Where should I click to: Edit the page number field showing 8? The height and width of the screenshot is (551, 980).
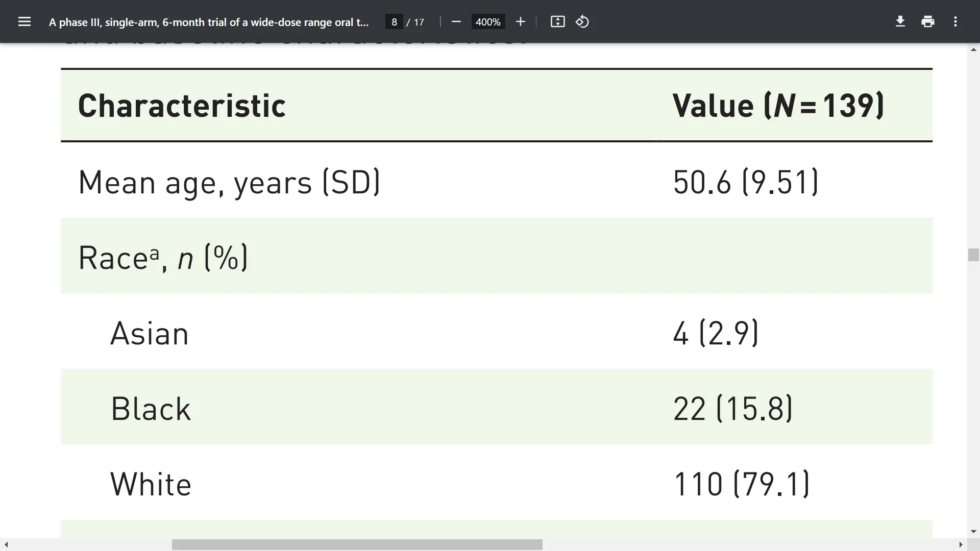click(394, 22)
